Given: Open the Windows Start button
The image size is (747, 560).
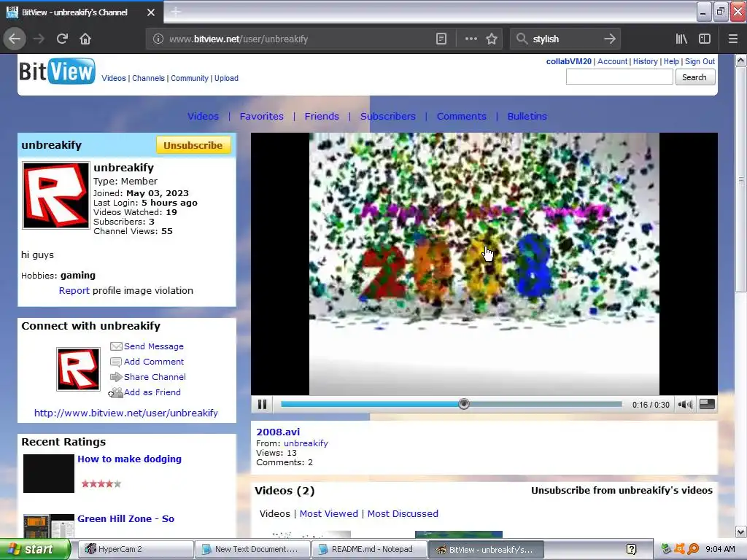Looking at the screenshot, I should [35, 549].
